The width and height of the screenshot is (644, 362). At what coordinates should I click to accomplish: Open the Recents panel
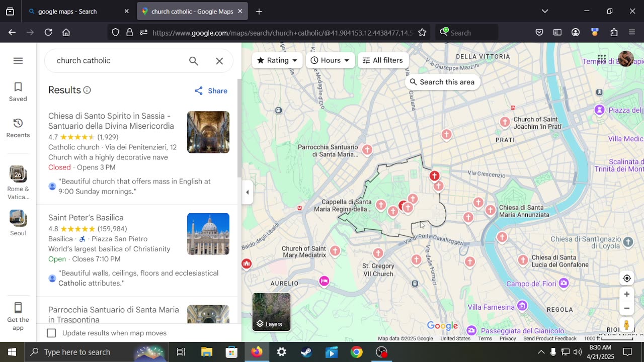(x=18, y=128)
